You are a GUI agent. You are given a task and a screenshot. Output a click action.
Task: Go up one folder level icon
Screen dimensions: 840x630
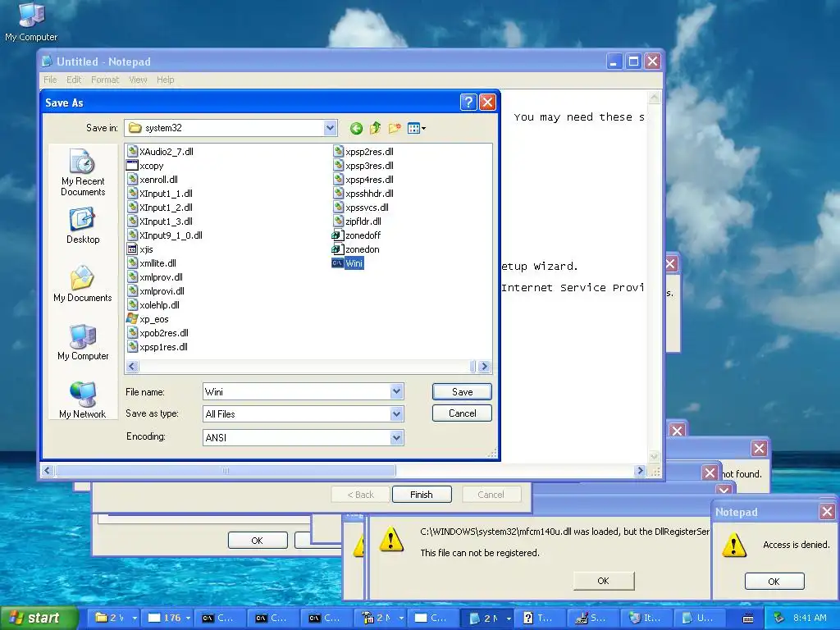(x=376, y=128)
